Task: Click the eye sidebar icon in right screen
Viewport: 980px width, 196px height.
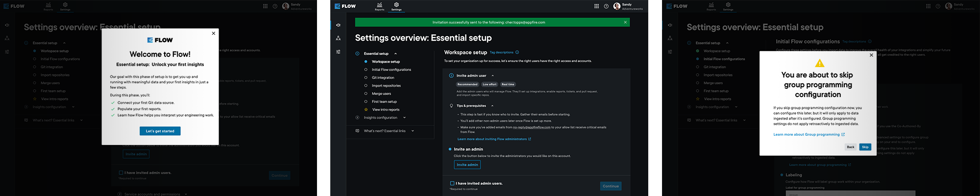Action: point(670,25)
